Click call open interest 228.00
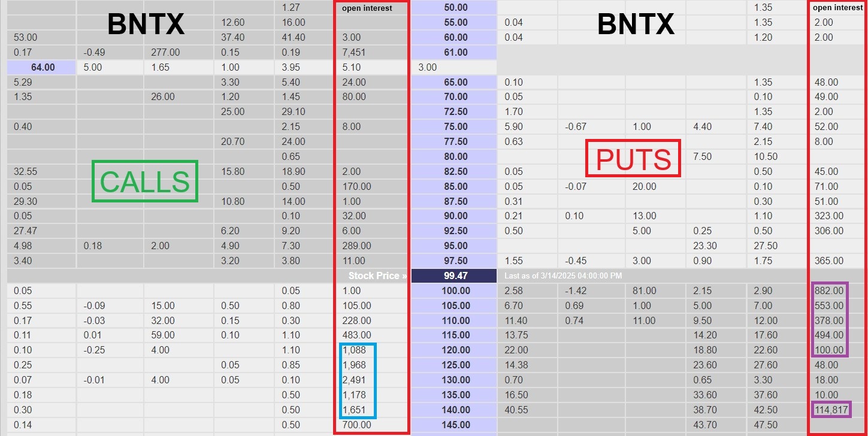This screenshot has height=436, width=868. pyautogui.click(x=356, y=320)
